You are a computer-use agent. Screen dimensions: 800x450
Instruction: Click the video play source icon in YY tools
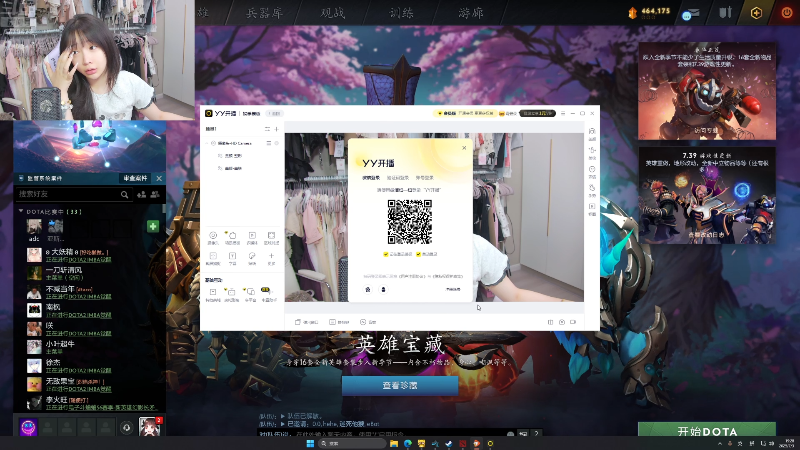(x=252, y=237)
